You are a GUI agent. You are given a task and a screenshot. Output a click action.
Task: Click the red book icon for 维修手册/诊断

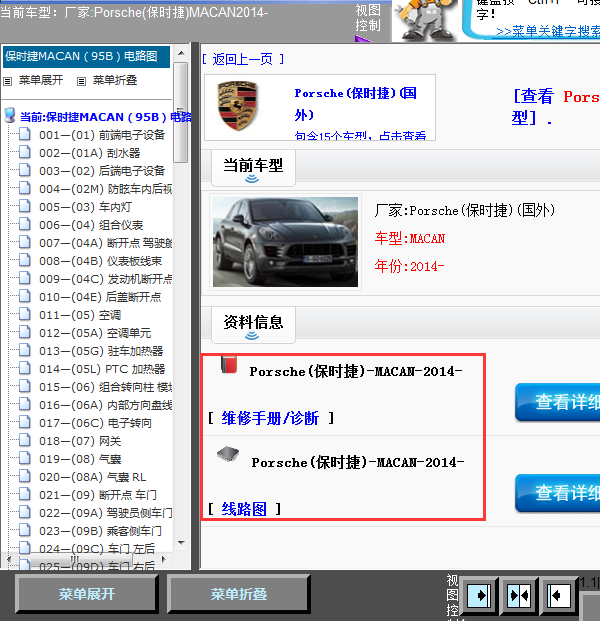[229, 365]
